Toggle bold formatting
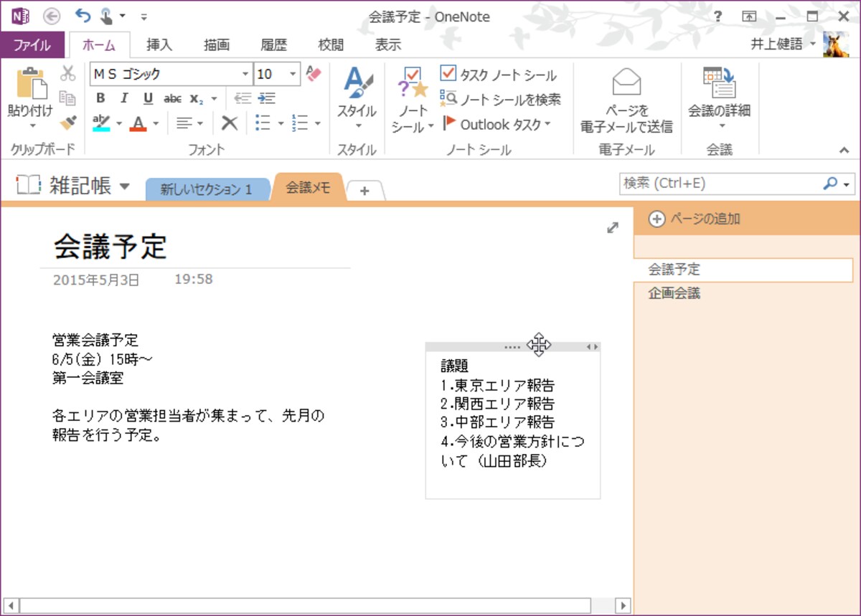This screenshot has height=616, width=861. (x=100, y=98)
